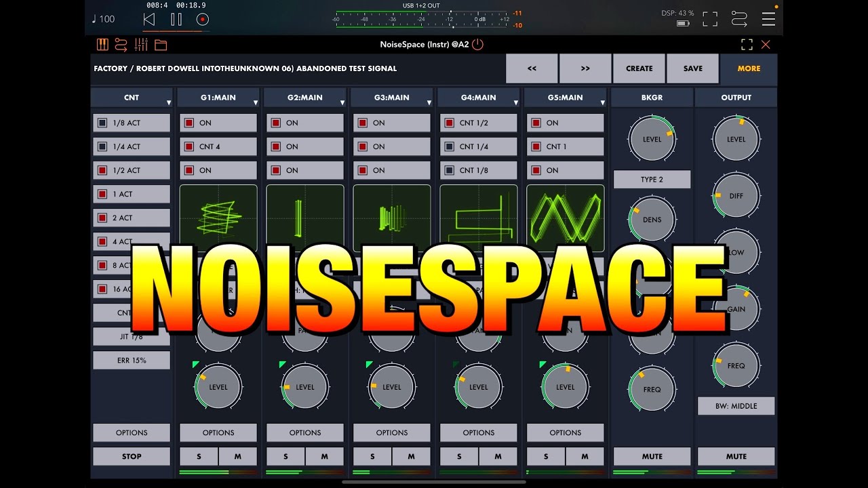Open the keyboard icon in plugin header
This screenshot has height=488, width=868.
[x=102, y=45]
